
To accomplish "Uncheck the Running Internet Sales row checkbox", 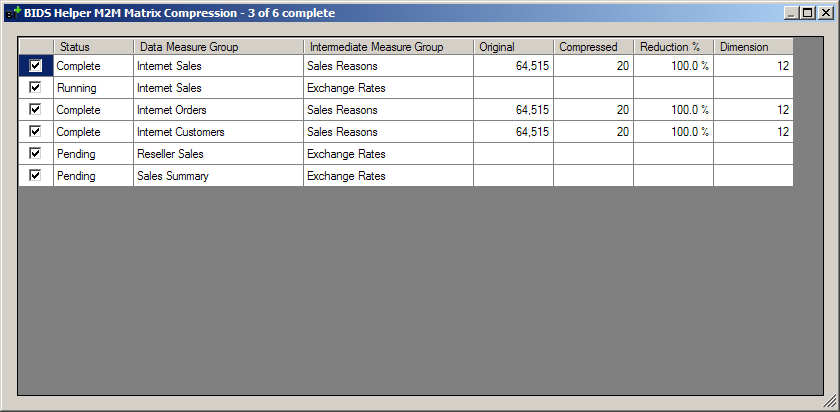I will [36, 88].
